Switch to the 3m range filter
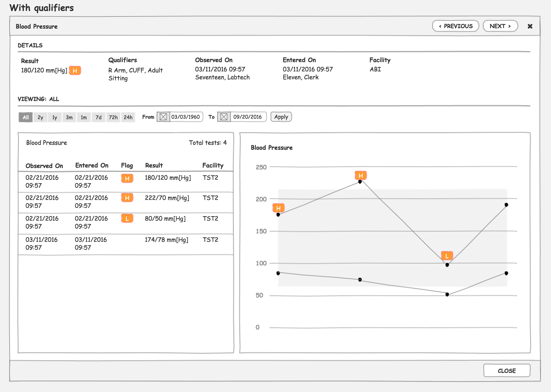The image size is (551, 392). [69, 117]
